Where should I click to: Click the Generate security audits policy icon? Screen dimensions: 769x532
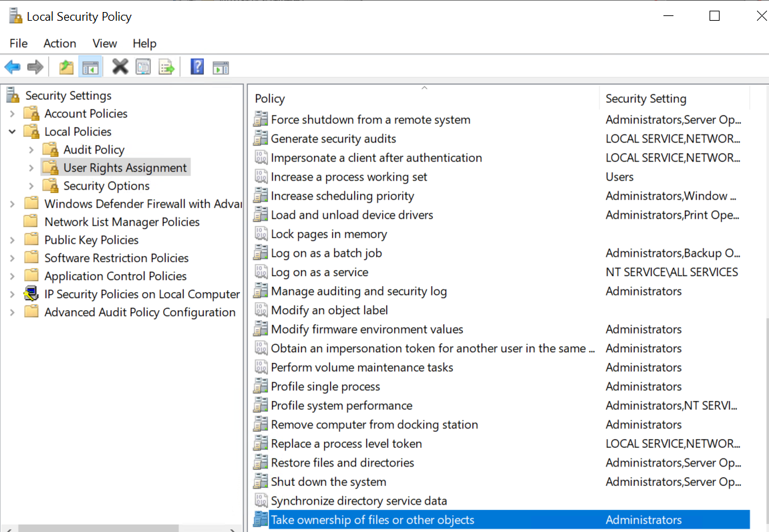tap(261, 138)
